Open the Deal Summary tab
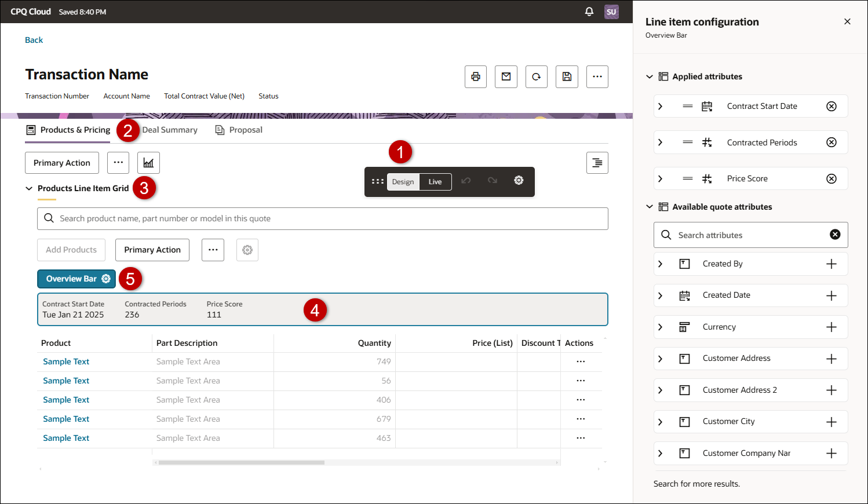This screenshot has height=504, width=868. (170, 130)
